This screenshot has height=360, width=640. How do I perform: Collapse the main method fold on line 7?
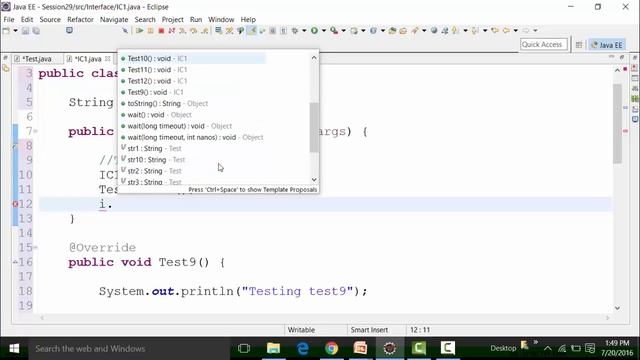36,131
